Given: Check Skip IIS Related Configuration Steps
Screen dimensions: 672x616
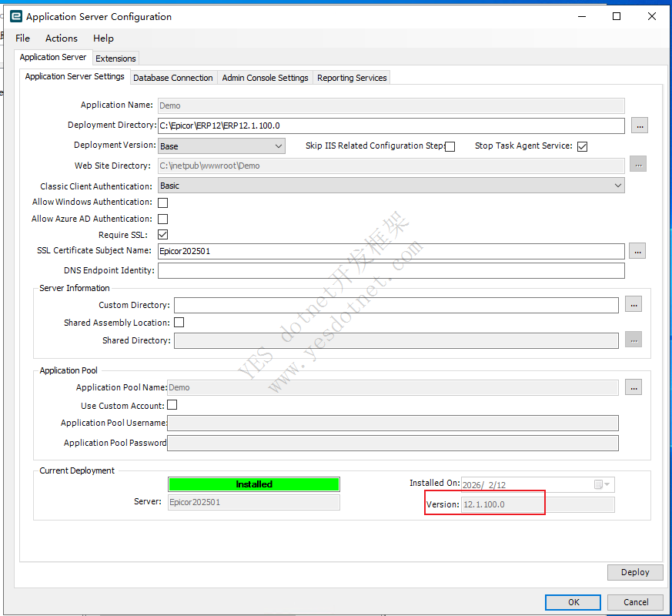Looking at the screenshot, I should pos(450,146).
